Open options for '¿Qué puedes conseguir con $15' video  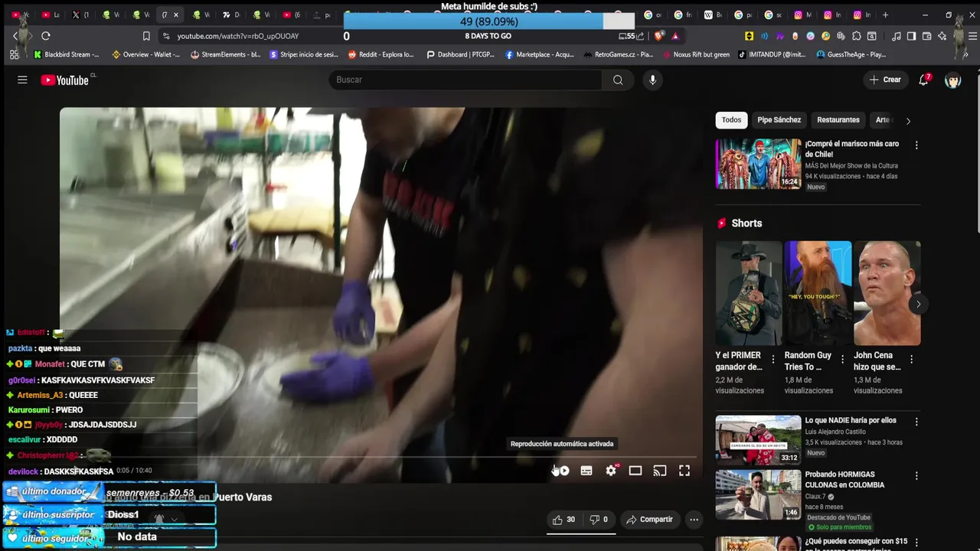click(x=916, y=543)
